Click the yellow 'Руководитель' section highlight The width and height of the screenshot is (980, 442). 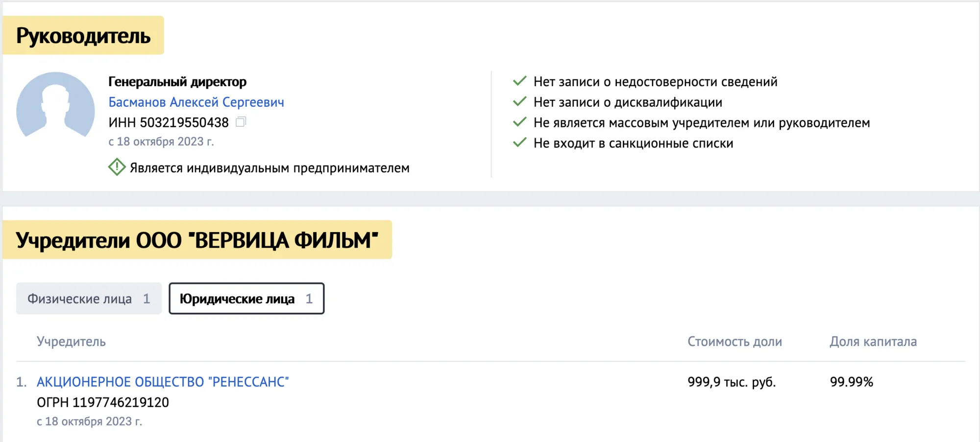(x=83, y=35)
